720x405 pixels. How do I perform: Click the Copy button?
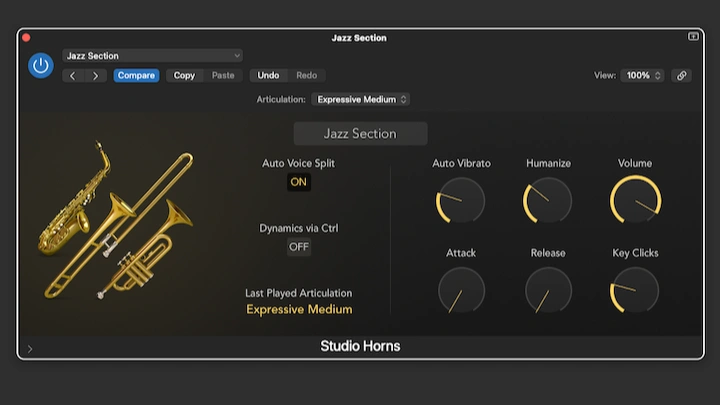pyautogui.click(x=185, y=76)
